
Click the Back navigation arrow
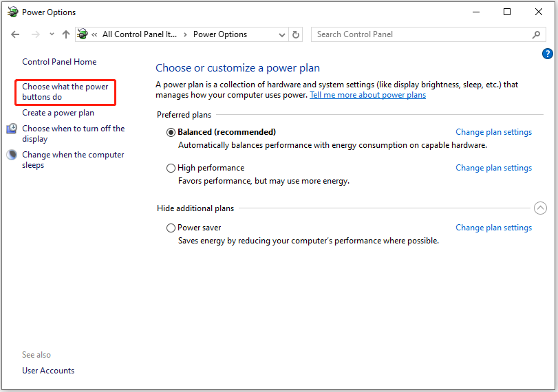(16, 34)
